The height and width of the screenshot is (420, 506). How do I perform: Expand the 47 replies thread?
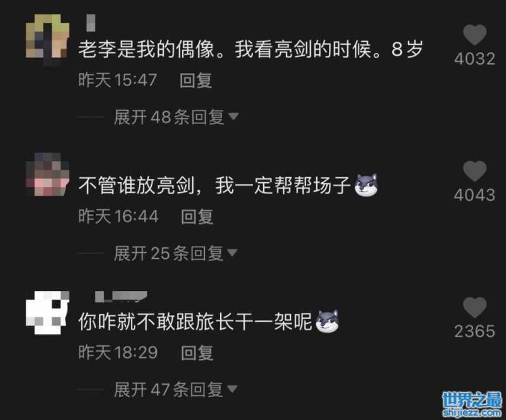click(x=176, y=390)
